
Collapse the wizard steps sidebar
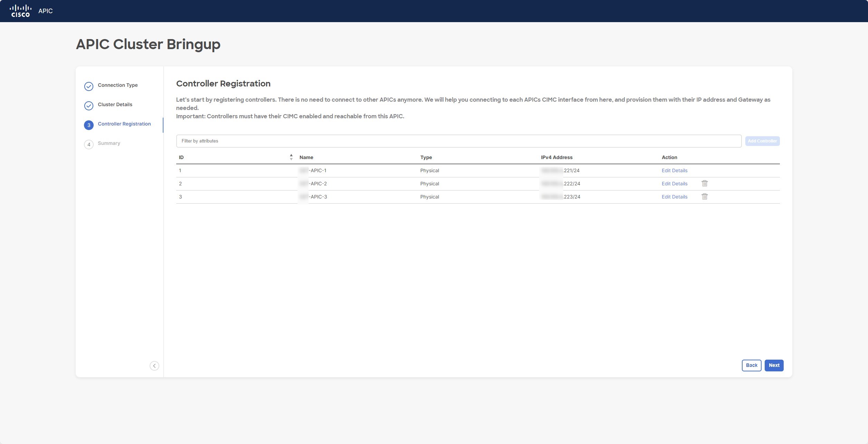[154, 366]
